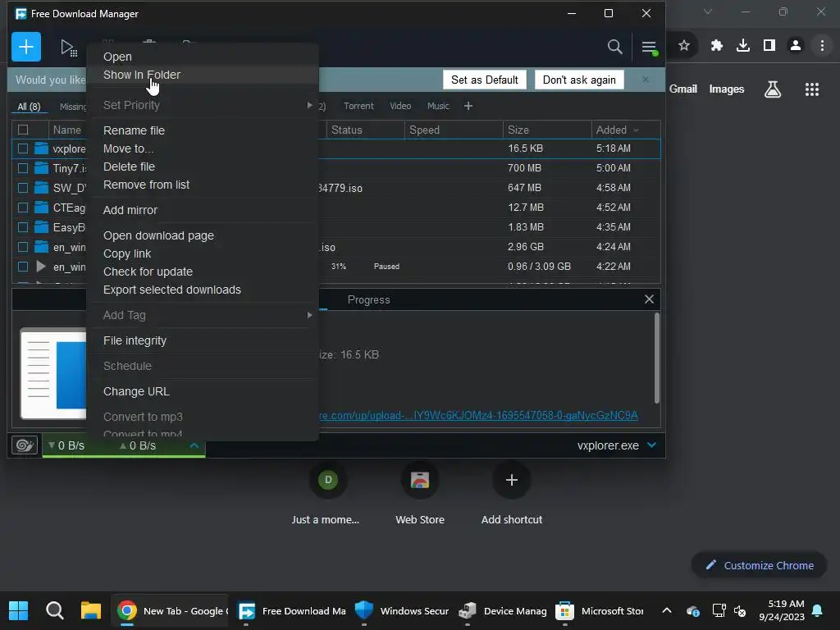The image size is (840, 630).
Task: Tick the checkbox for paused en_win row
Action: point(23,267)
